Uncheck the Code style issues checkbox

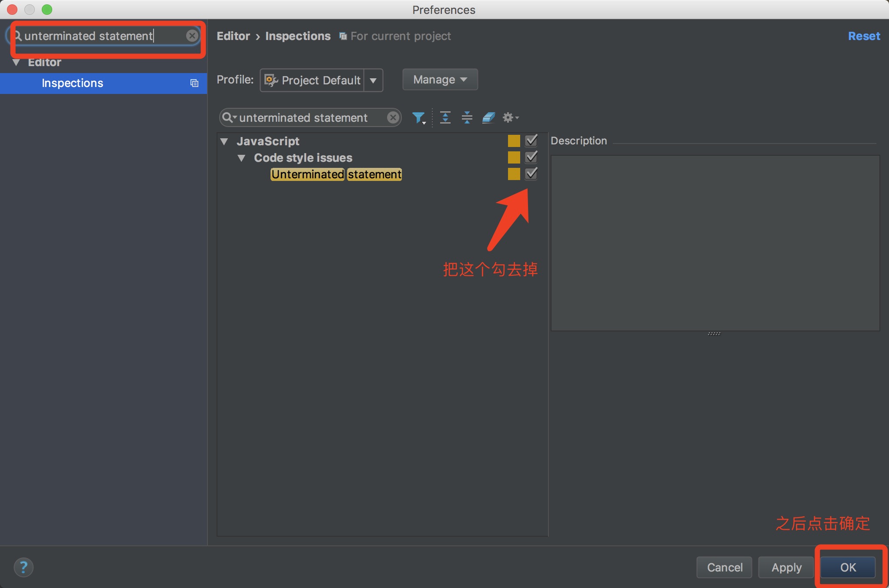[531, 157]
